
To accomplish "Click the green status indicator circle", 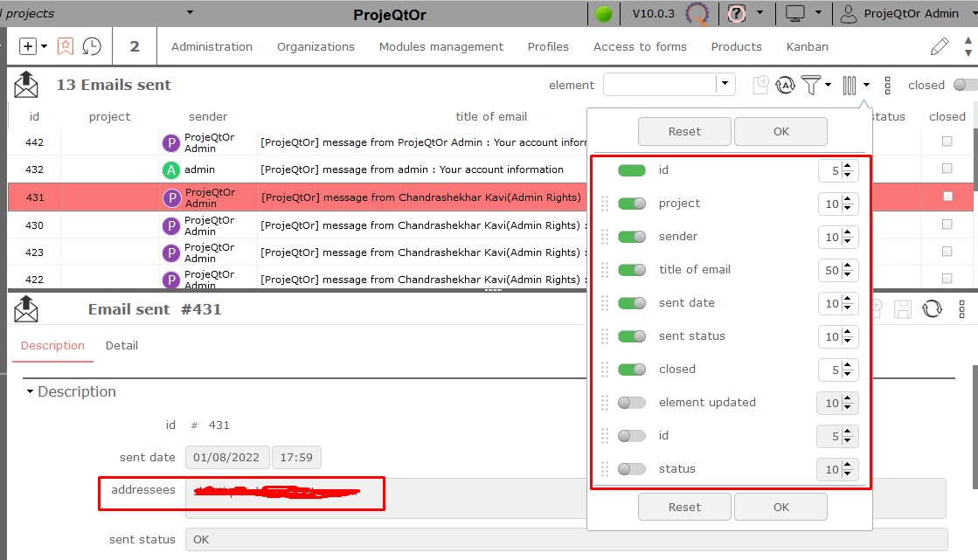I will (603, 14).
